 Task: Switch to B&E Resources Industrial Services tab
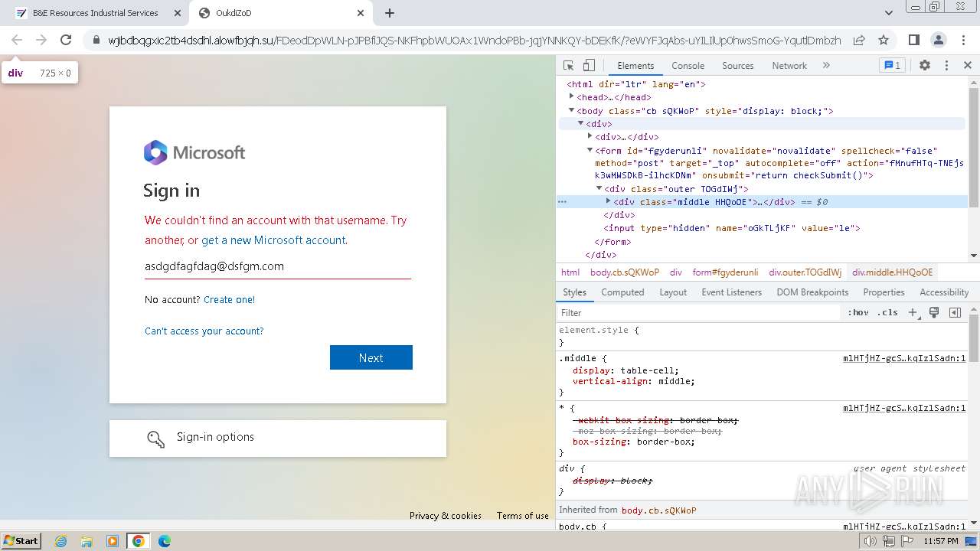pos(95,13)
